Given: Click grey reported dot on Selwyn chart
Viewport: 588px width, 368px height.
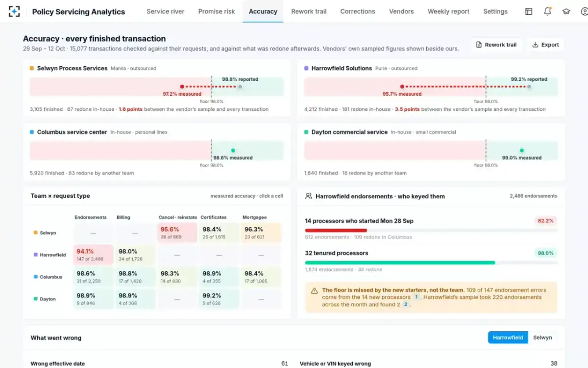Looking at the screenshot, I should [x=240, y=86].
